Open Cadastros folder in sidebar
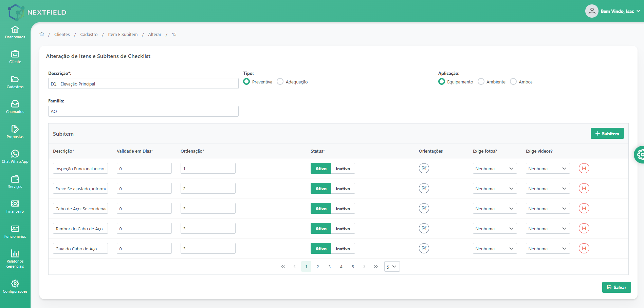Screen dimensions: 644x308 [x=15, y=82]
